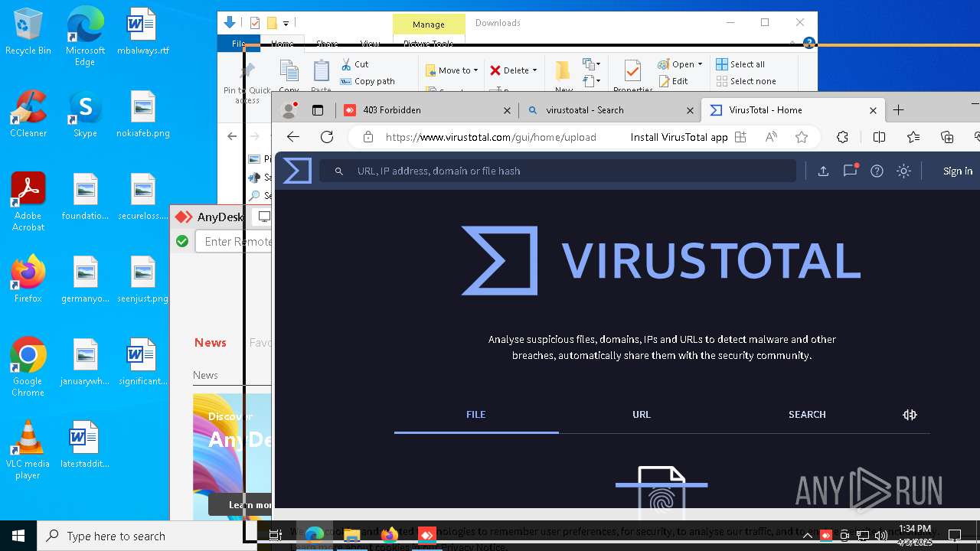980x551 pixels.
Task: Open Edge split screen icon
Action: click(x=879, y=137)
